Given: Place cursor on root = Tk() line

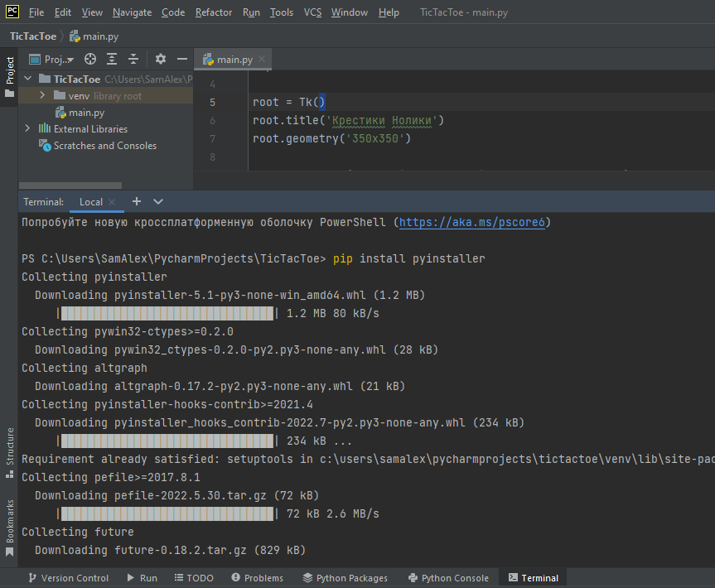Looking at the screenshot, I should (x=289, y=102).
